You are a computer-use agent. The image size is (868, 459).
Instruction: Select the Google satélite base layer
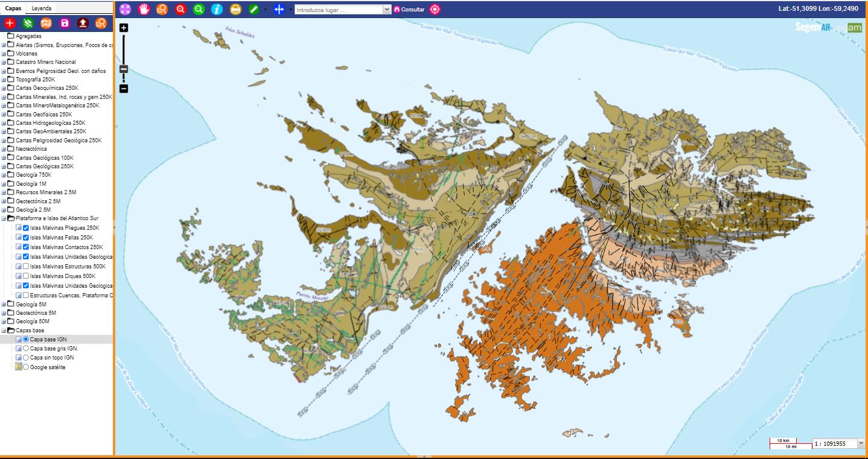25,366
